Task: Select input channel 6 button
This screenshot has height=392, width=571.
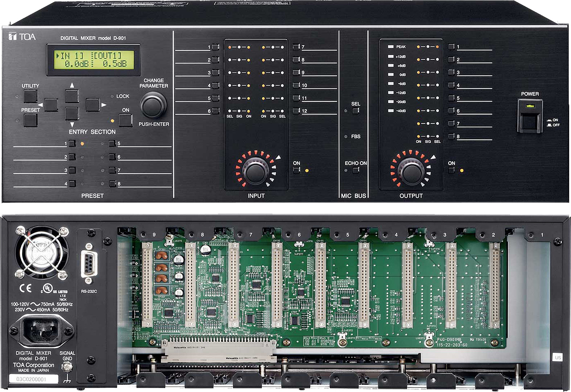Action: pos(216,111)
